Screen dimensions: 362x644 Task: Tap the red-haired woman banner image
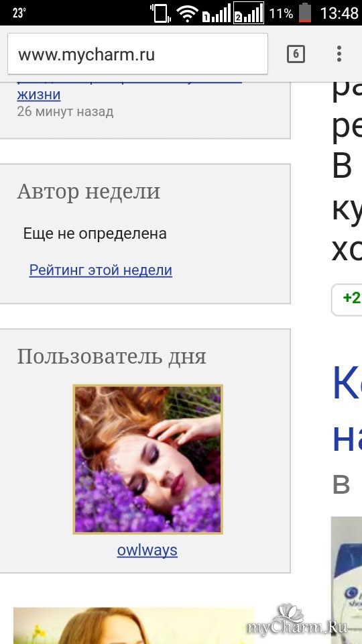134,625
